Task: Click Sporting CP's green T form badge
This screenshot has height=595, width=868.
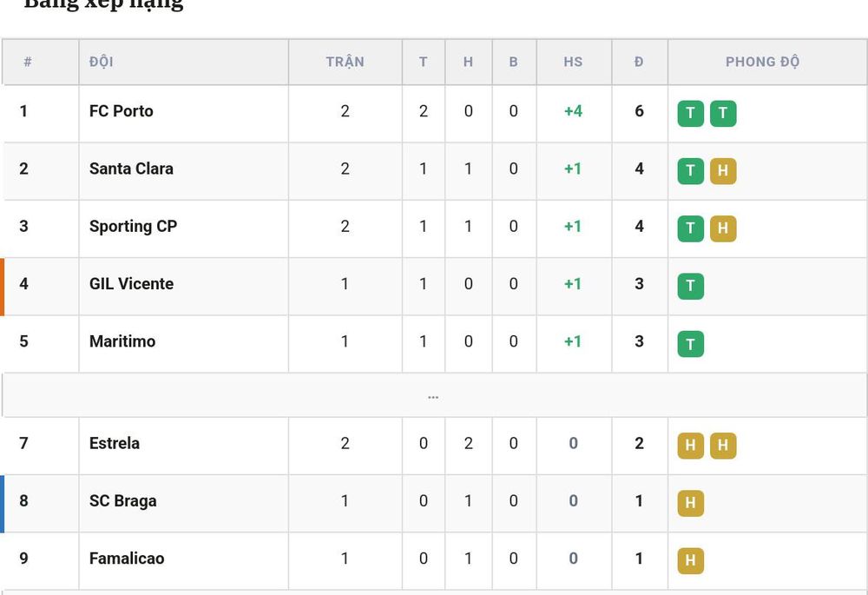Action: [x=690, y=228]
